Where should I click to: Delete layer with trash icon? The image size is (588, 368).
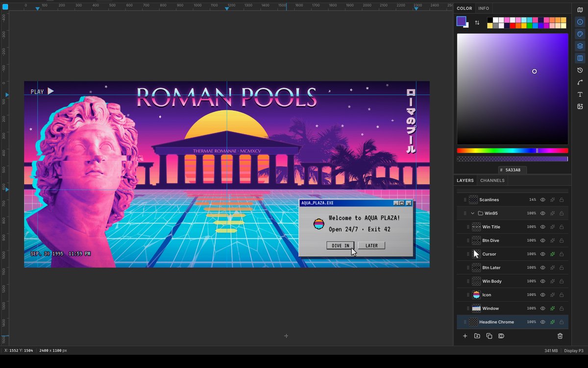click(x=560, y=336)
